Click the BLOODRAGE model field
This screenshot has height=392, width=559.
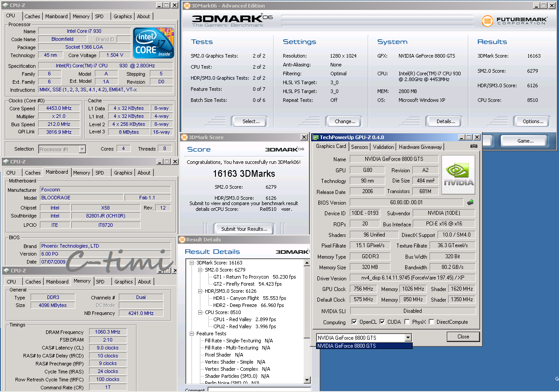coord(82,198)
